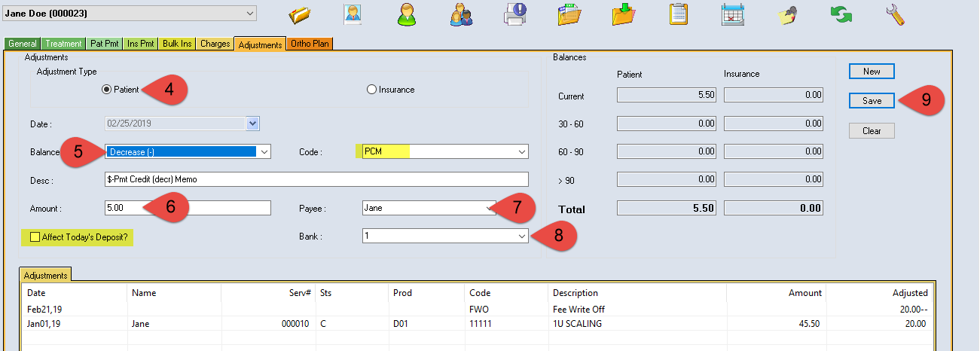Click the single green patient icon
This screenshot has height=351, width=980.
[407, 14]
